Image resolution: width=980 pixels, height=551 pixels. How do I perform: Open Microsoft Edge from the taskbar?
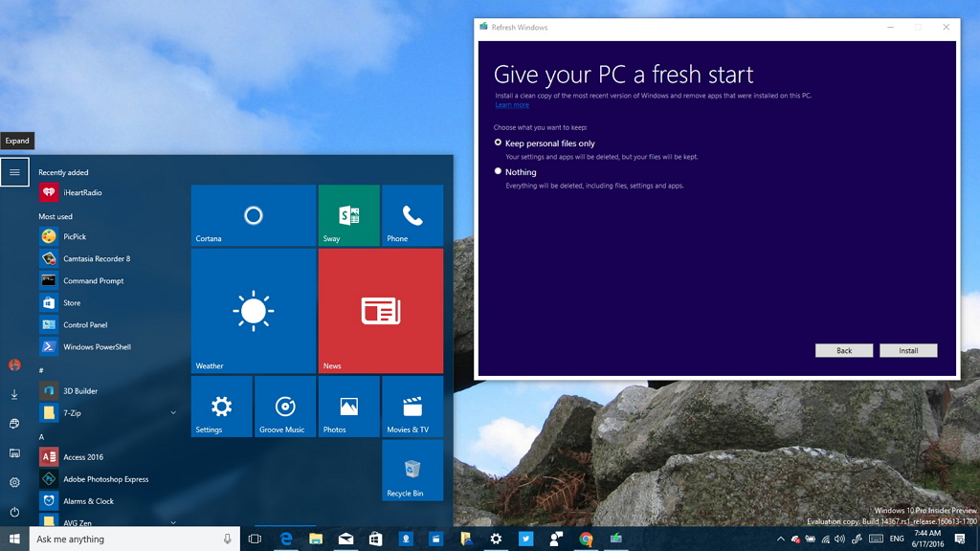pos(285,539)
